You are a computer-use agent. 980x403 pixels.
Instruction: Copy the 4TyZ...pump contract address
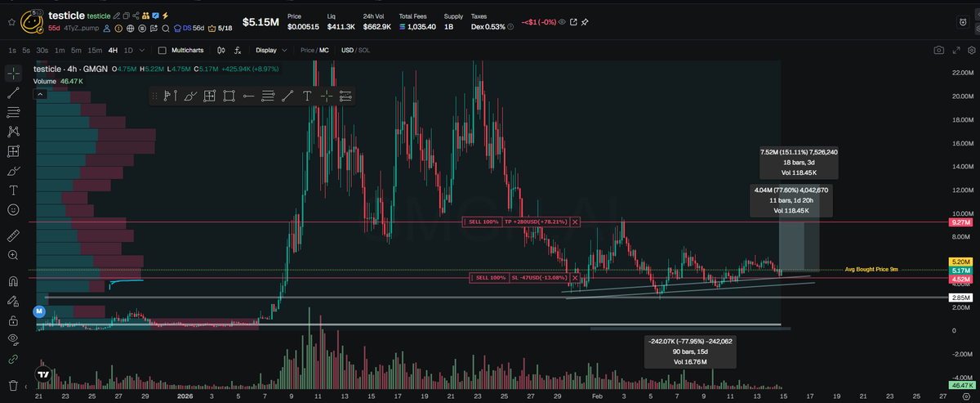[82, 28]
